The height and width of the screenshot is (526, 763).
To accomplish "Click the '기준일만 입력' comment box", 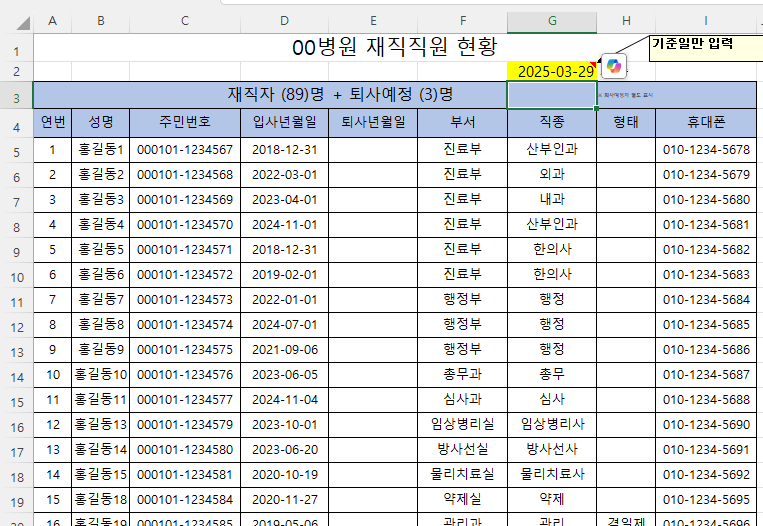I will [x=706, y=48].
